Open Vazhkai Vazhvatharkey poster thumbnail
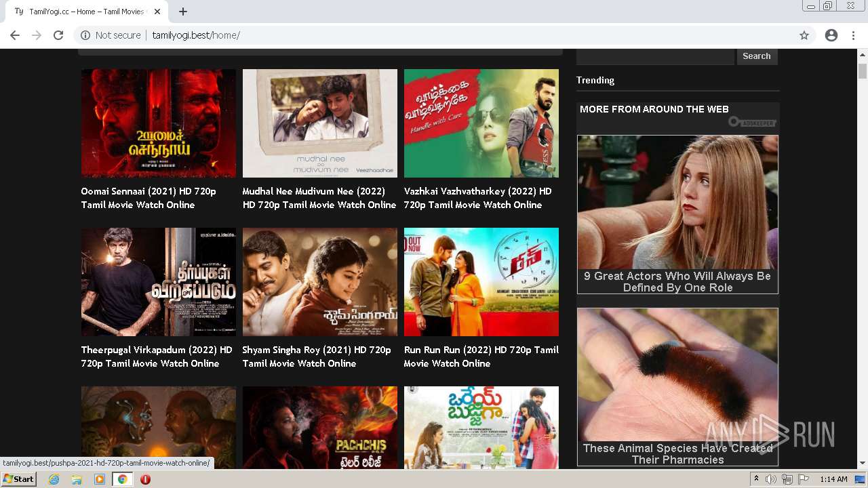 coord(481,123)
